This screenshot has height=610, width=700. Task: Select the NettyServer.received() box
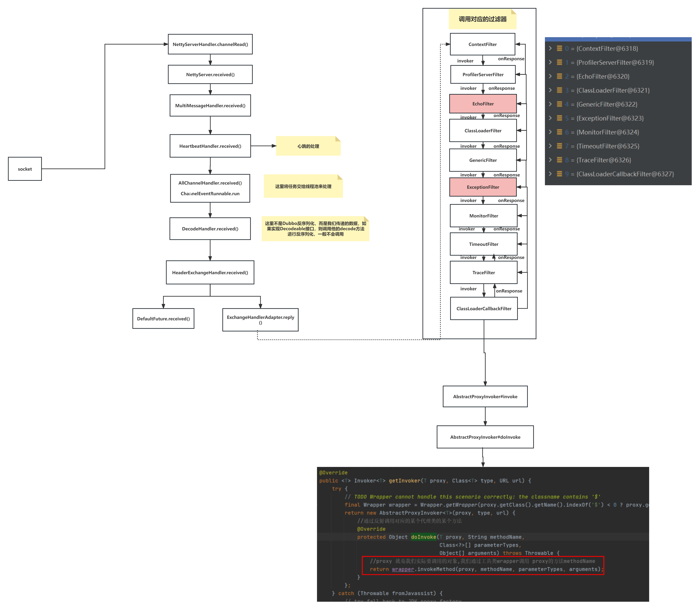click(210, 75)
